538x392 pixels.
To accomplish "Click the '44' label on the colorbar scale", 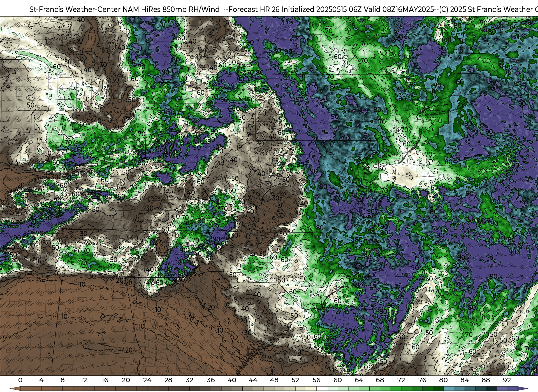I will pos(253,380).
